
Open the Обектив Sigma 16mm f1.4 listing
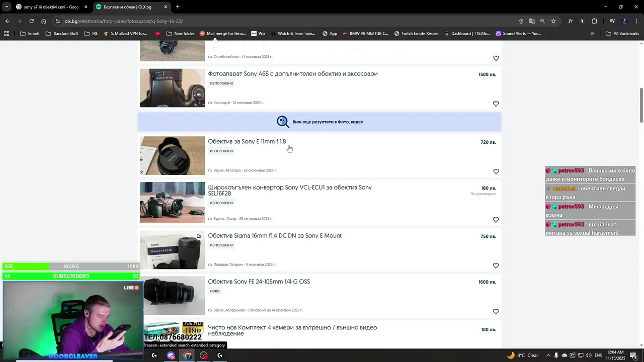point(275,236)
